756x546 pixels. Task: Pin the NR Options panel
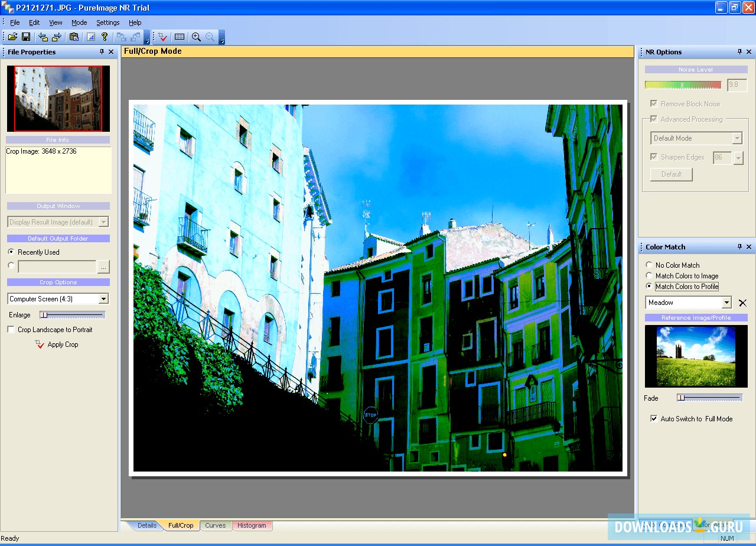point(739,51)
